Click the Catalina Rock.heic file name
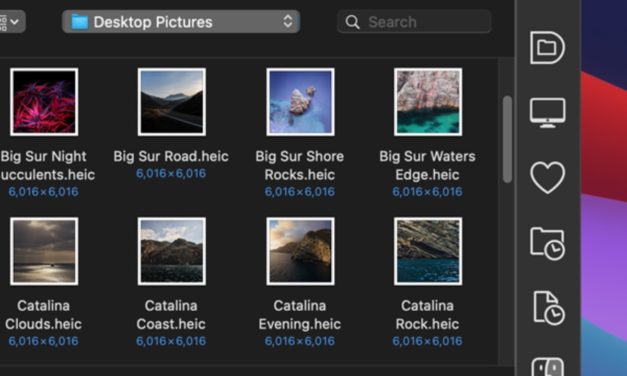Image resolution: width=627 pixels, height=376 pixels. [427, 315]
